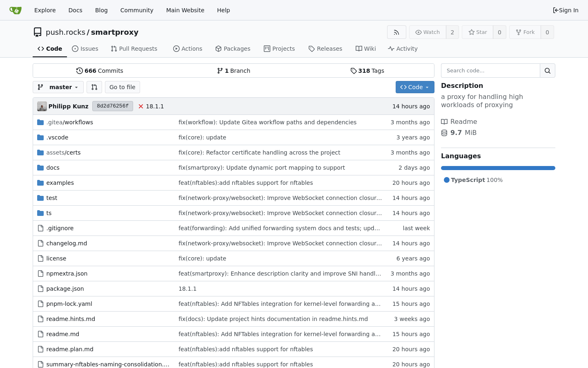
Task: Click the Readme book icon
Action: 444,121
